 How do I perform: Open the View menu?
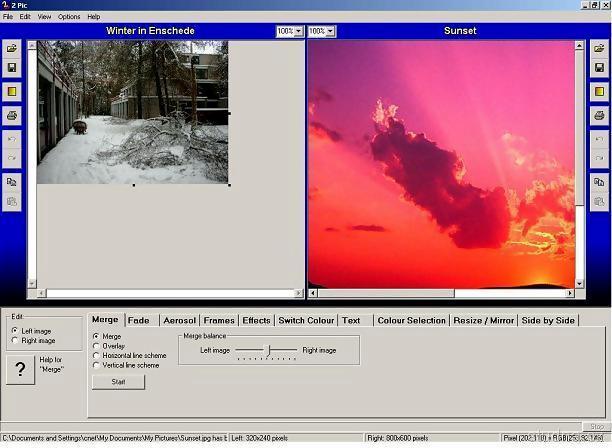pyautogui.click(x=44, y=17)
